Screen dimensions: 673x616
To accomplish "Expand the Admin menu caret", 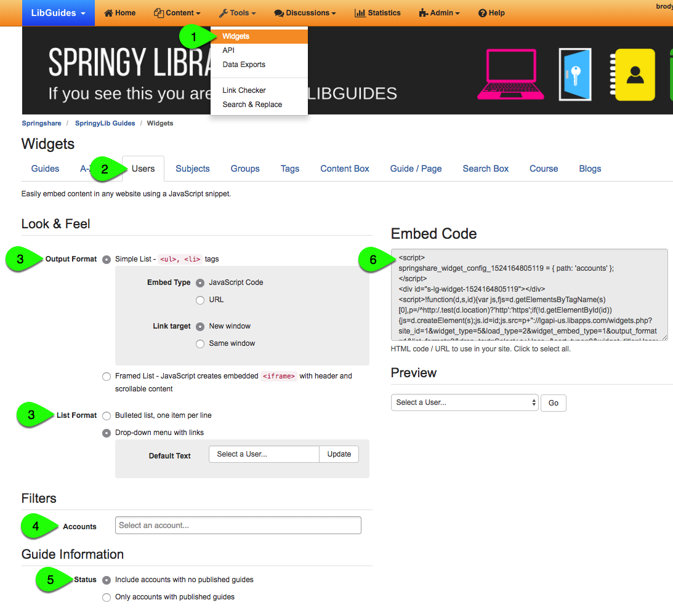I will point(457,14).
